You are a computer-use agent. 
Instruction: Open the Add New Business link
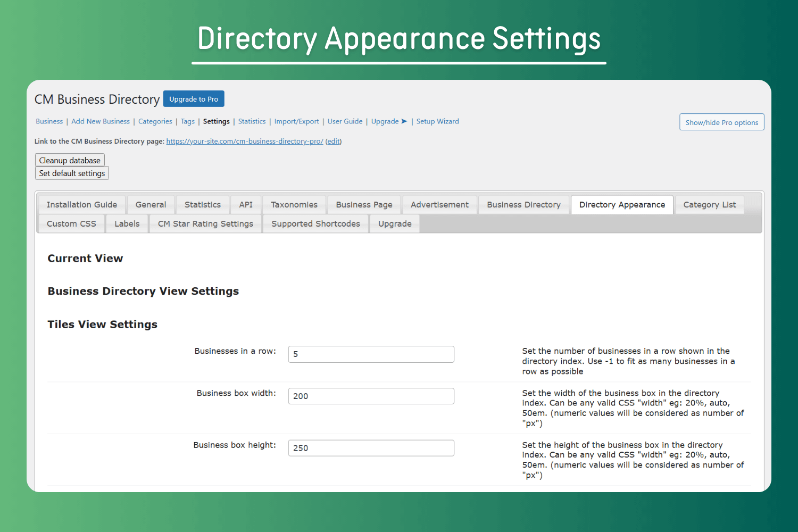[101, 121]
